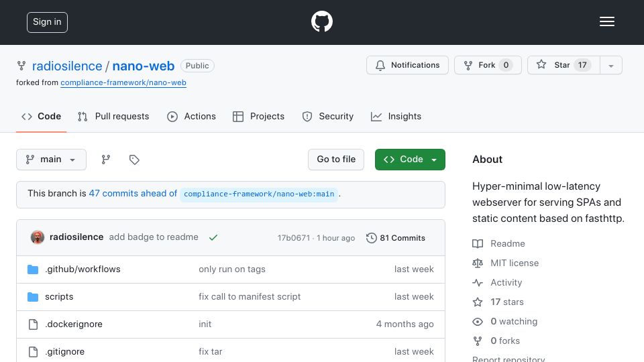Click the last week timestamp for scripts
This screenshot has height=362, width=644.
coord(414,297)
